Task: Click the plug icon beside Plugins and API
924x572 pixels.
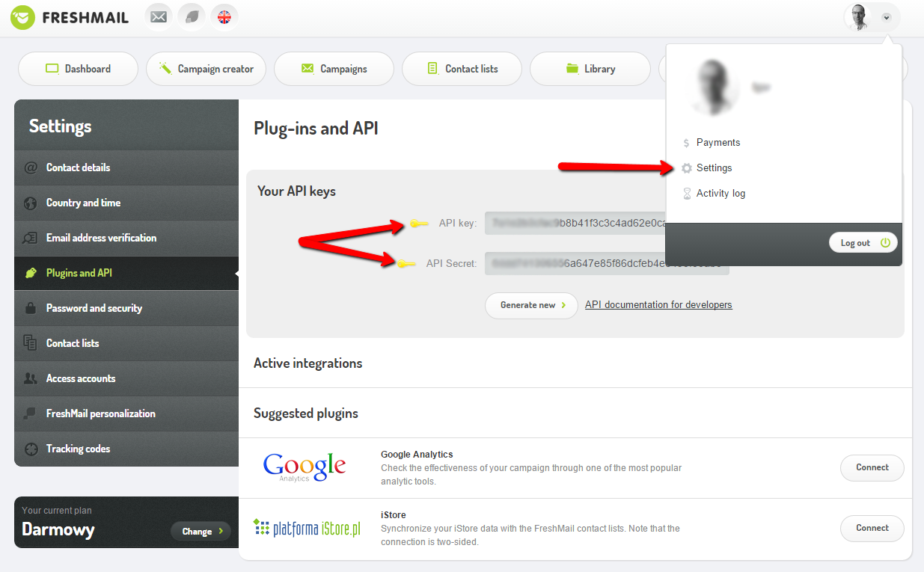Action: (x=31, y=273)
